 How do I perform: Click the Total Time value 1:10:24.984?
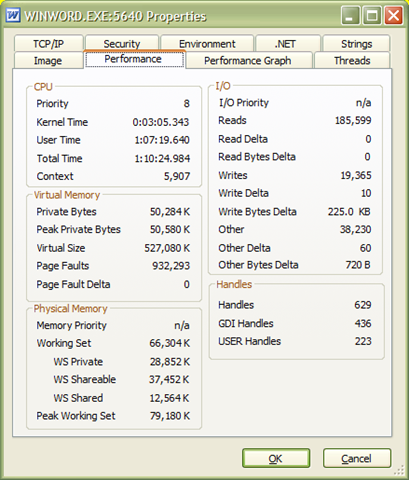(162, 158)
